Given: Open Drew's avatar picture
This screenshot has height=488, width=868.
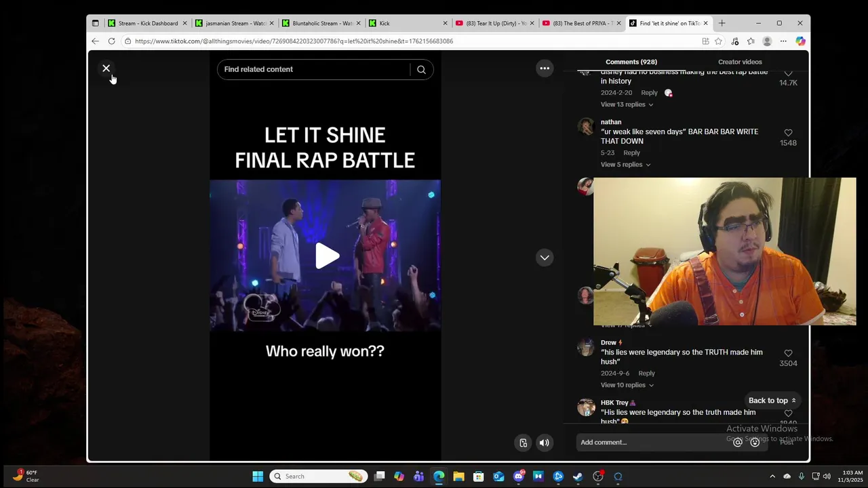Looking at the screenshot, I should point(586,347).
